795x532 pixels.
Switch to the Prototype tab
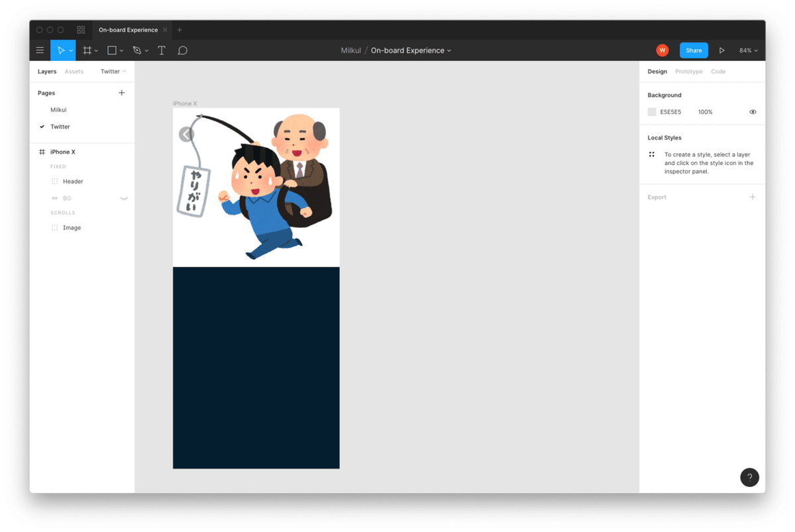click(689, 72)
